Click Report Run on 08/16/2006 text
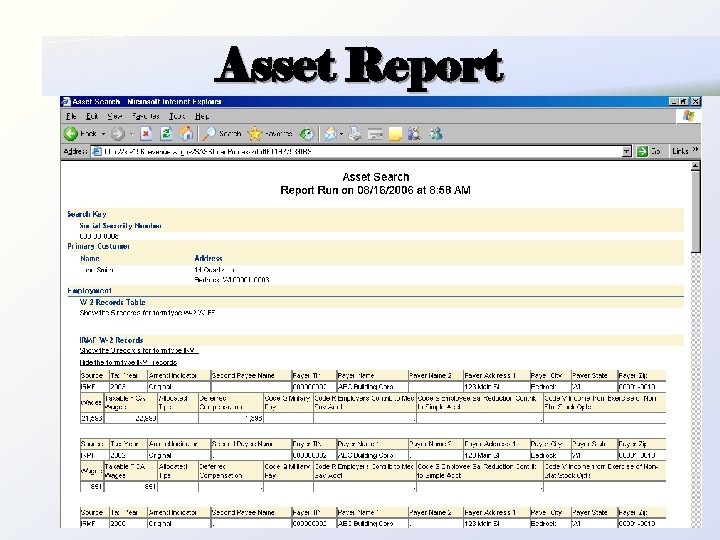Viewport: 720px width, 540px height. click(375, 190)
